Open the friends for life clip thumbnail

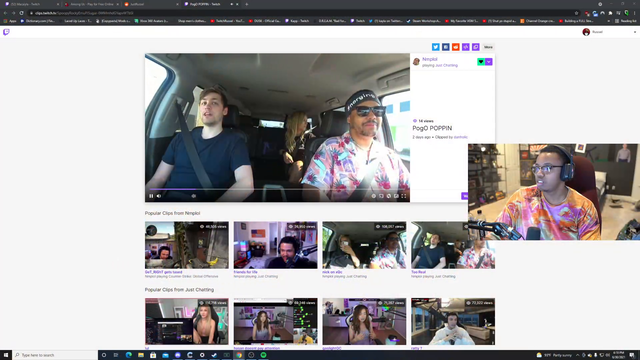point(276,245)
